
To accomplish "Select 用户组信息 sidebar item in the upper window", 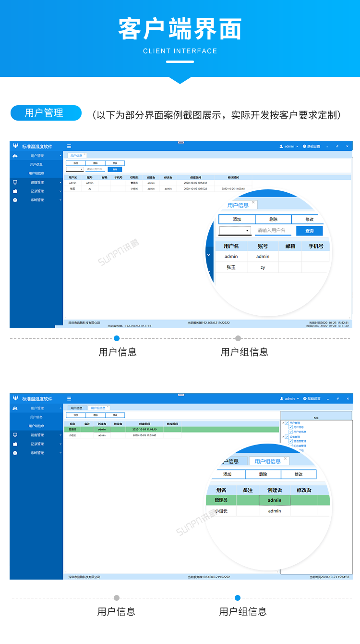I will click(36, 173).
